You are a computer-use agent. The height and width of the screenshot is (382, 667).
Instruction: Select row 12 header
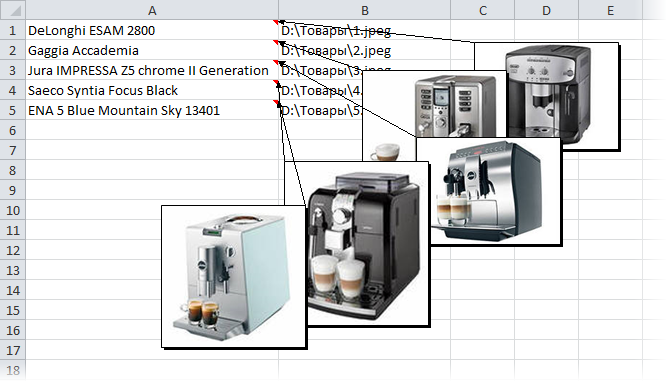[13, 250]
